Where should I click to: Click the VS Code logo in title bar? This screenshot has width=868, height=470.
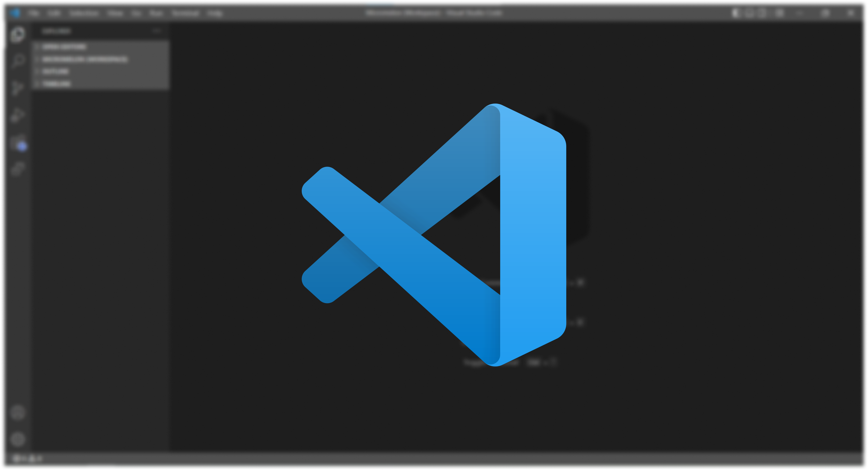click(15, 13)
